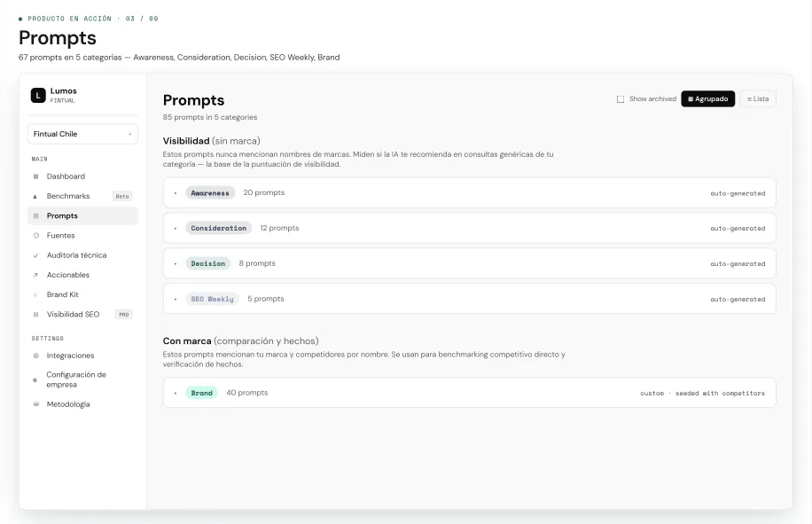Click the 'Visibilidad (sin marca)' heading
The height and width of the screenshot is (524, 812).
coord(211,141)
